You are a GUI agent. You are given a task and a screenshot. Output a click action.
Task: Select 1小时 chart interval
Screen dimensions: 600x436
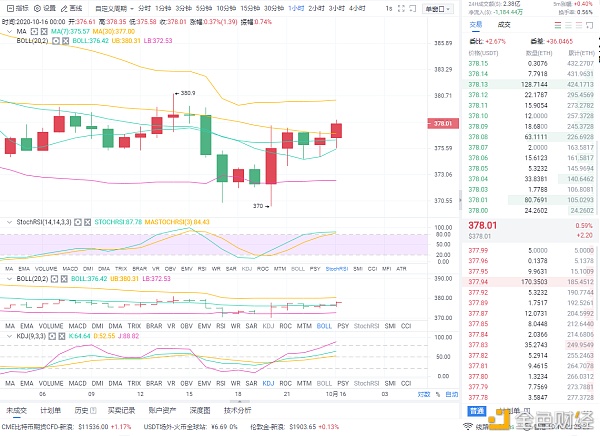(296, 8)
